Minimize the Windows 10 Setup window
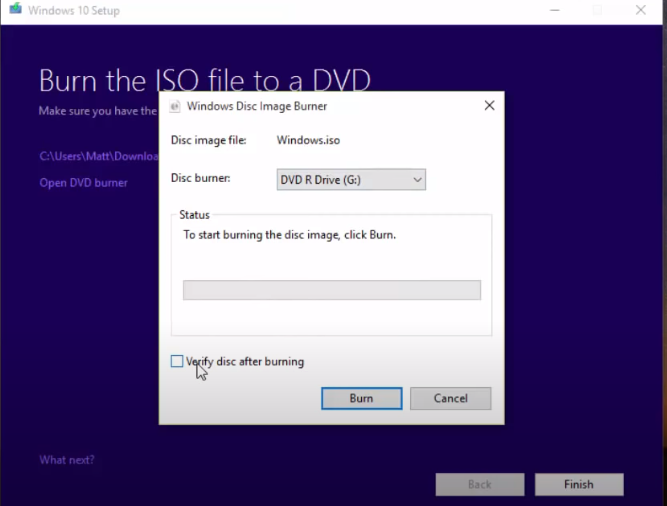This screenshot has width=667, height=506. point(554,10)
